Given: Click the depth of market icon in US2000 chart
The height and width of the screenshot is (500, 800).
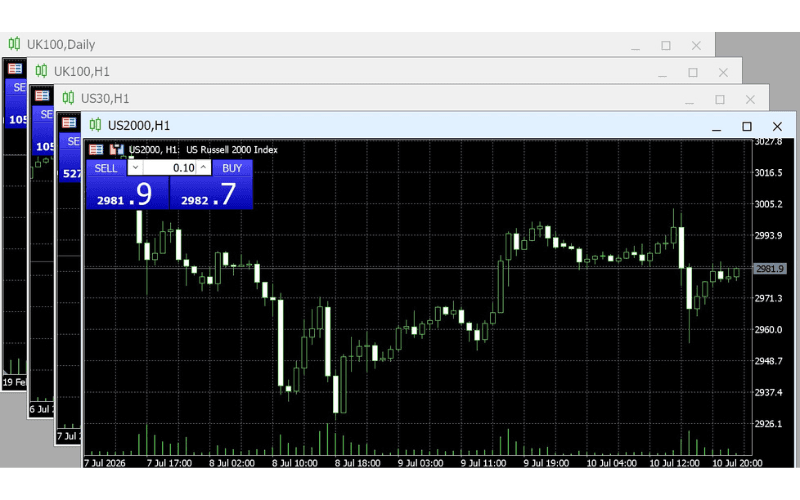Looking at the screenshot, I should [117, 149].
